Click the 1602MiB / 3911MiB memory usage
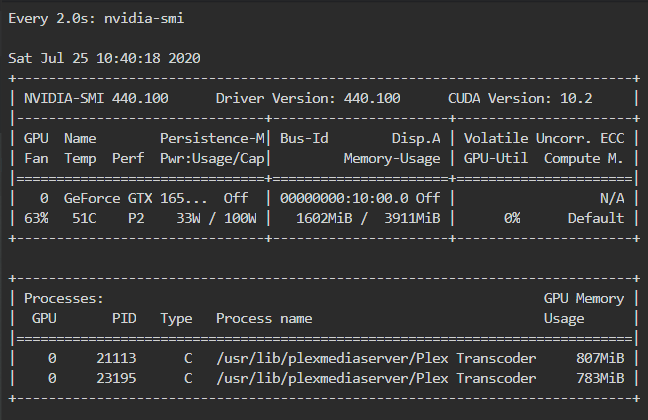 [368, 218]
